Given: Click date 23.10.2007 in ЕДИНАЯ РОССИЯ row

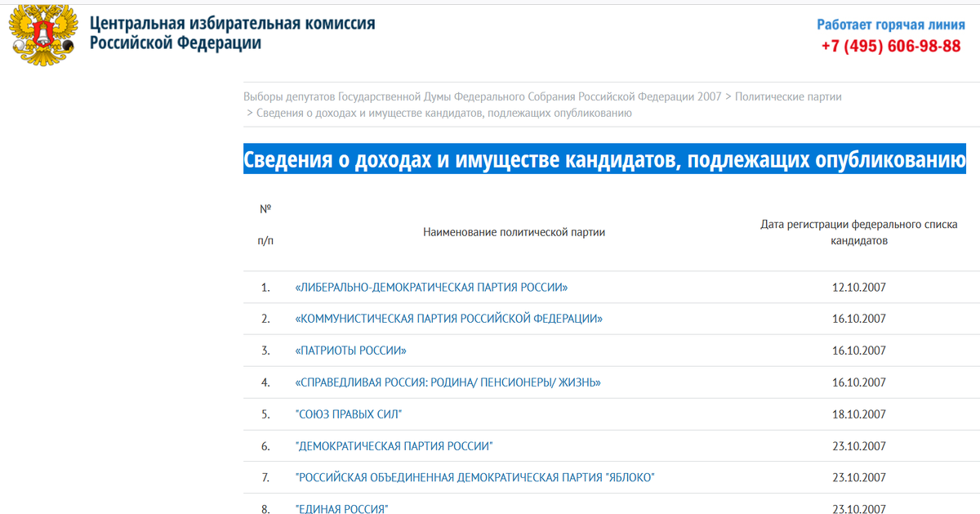Looking at the screenshot, I should (859, 509).
